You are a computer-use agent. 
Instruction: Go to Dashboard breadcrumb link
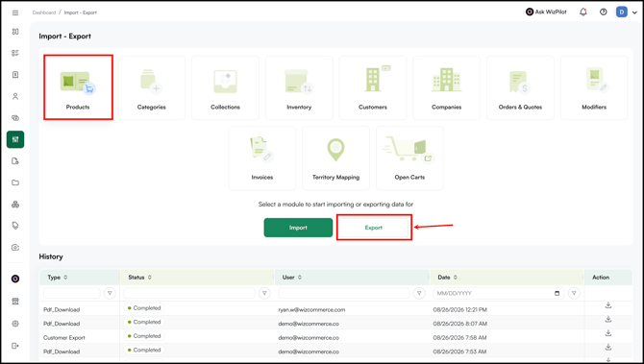[44, 12]
